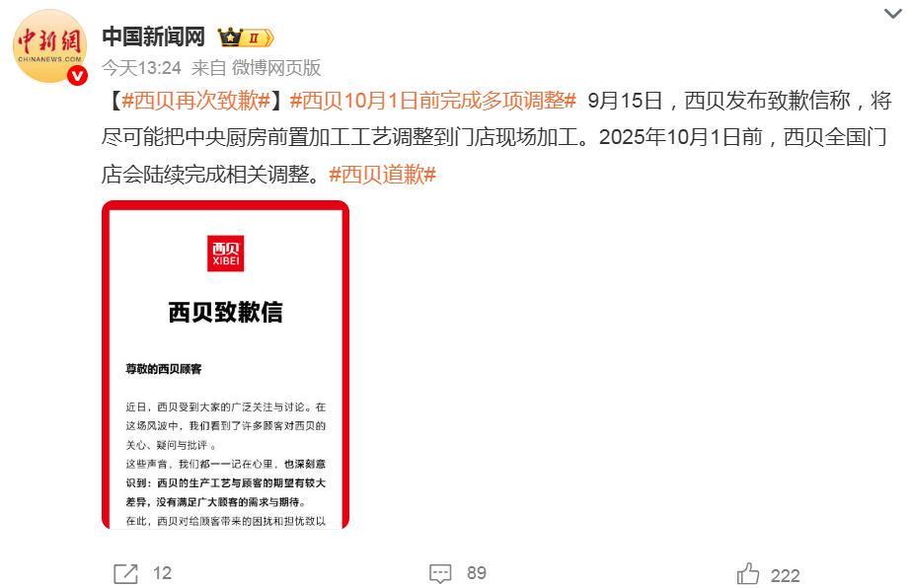This screenshot has width=912, height=588.
Task: Click the repost count 12
Action: (x=162, y=573)
